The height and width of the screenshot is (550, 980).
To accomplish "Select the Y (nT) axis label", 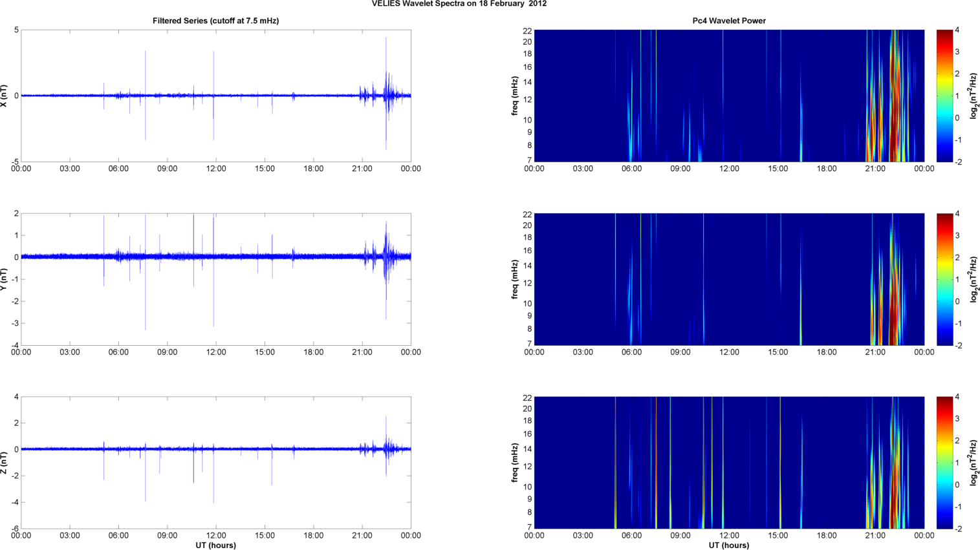I will pyautogui.click(x=5, y=279).
